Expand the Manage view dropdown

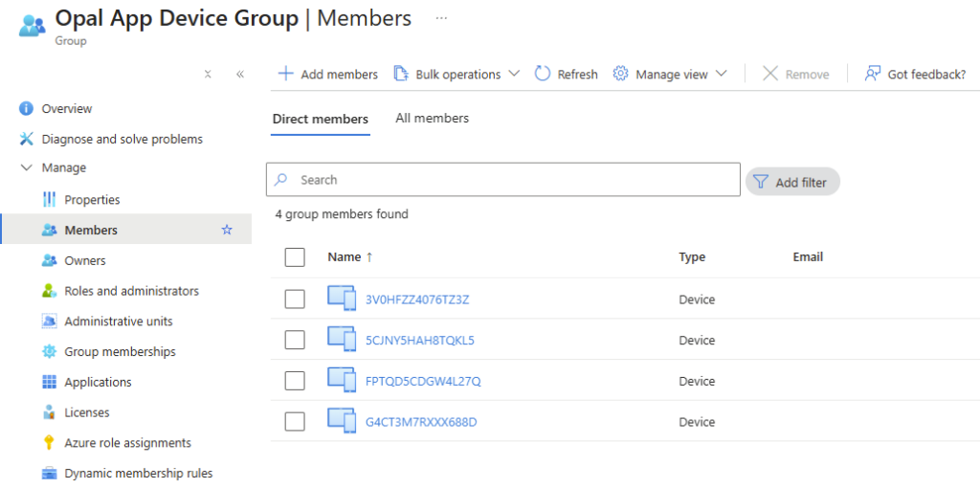pos(670,74)
